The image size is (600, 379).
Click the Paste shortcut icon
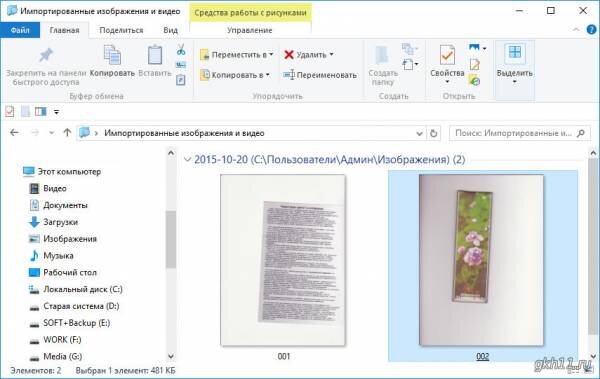181,80
